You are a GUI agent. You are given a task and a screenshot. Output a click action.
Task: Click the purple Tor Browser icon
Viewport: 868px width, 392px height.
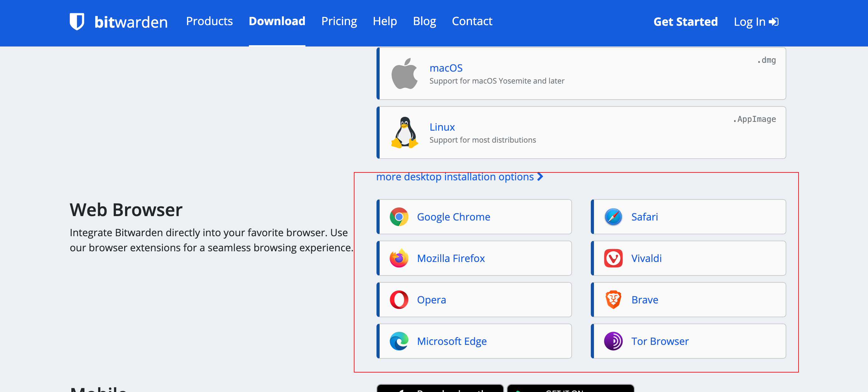pyautogui.click(x=613, y=341)
